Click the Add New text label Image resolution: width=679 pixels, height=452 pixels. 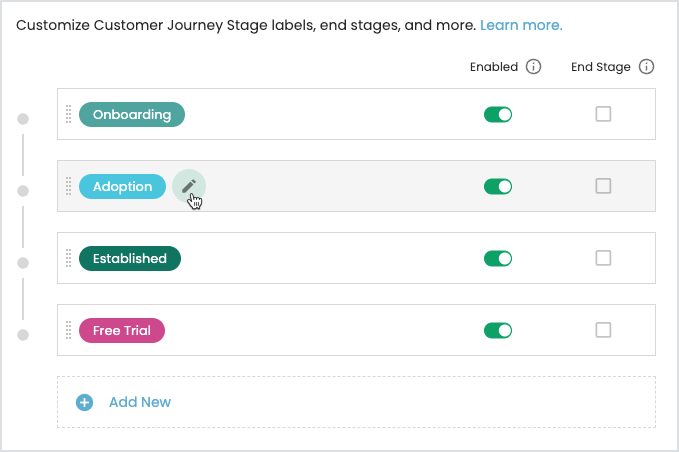(x=140, y=402)
